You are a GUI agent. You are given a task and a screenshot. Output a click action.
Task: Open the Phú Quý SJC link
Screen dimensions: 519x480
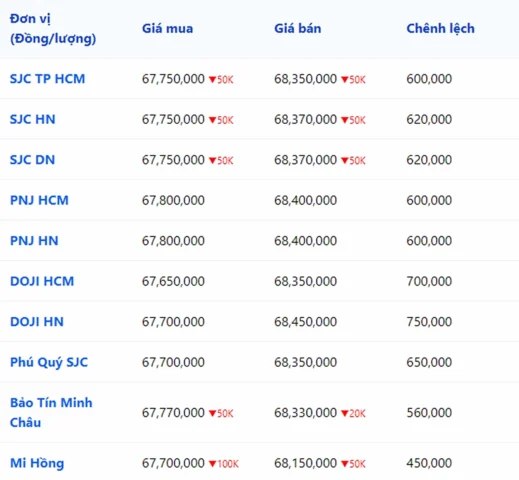point(49,362)
